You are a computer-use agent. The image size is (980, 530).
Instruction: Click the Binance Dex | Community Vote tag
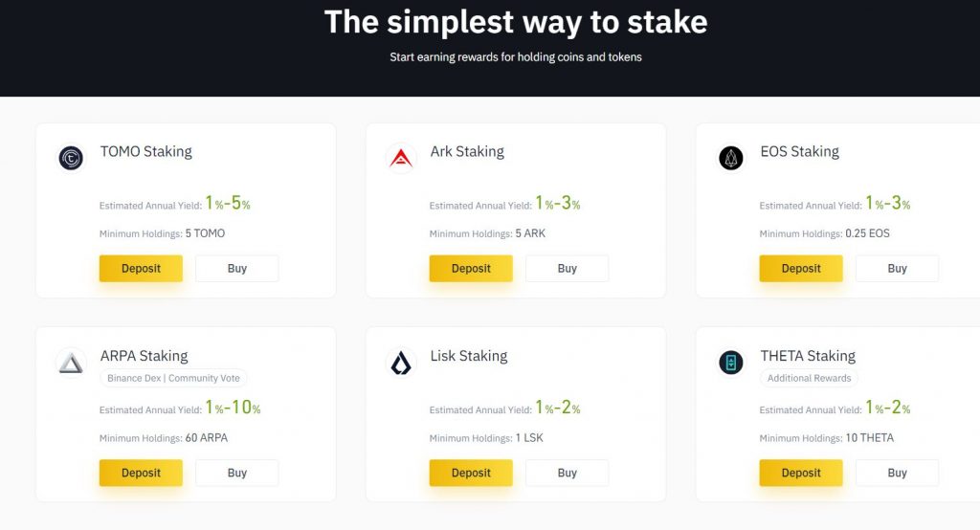click(174, 378)
